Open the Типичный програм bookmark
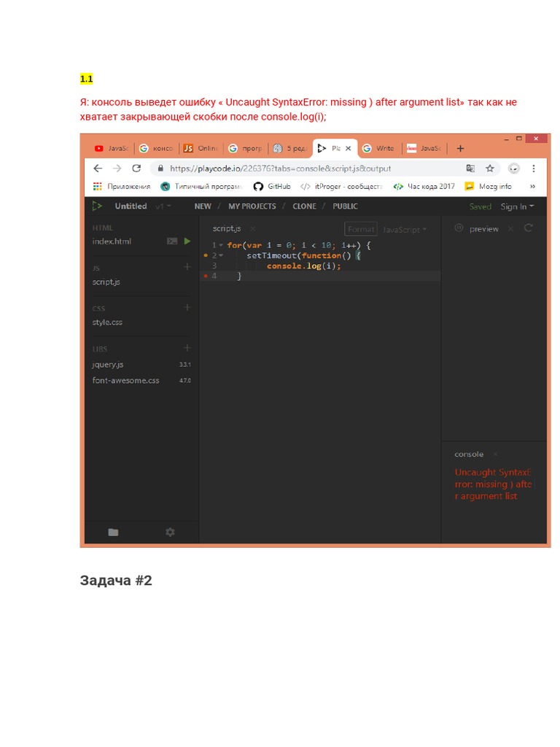Image resolution: width=560 pixels, height=747 pixels. pyautogui.click(x=201, y=186)
